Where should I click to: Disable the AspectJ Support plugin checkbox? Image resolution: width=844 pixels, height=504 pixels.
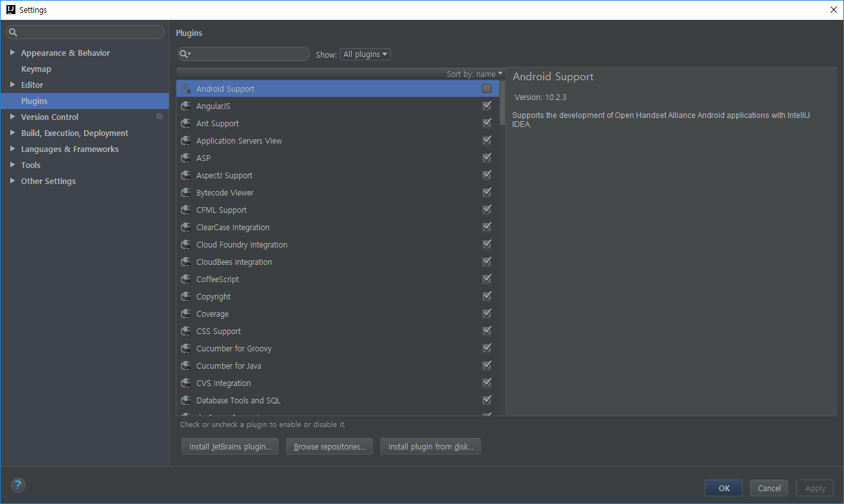pos(487,175)
